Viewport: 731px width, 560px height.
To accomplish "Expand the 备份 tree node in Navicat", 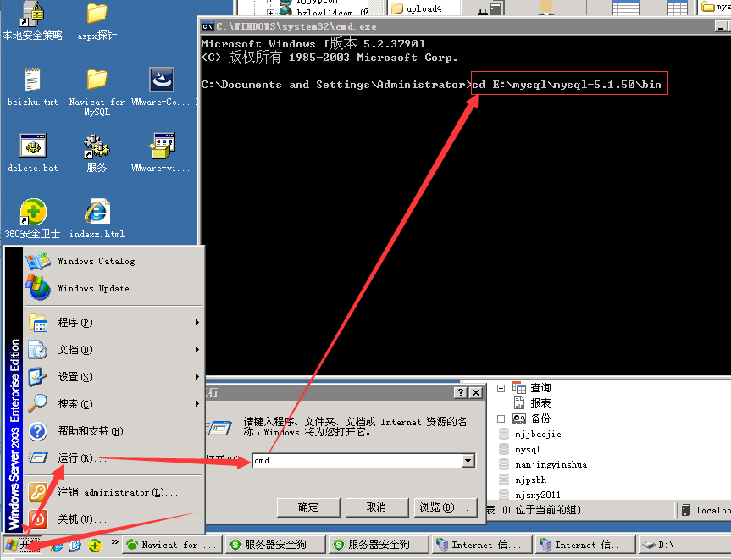I will point(501,419).
